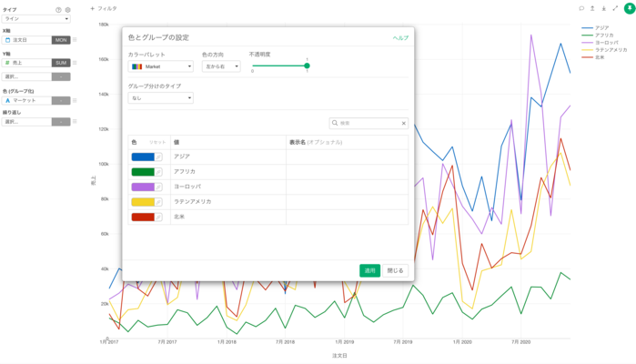Click the help question mark icon beside タイプ
The height and width of the screenshot is (364, 636).
58,9
